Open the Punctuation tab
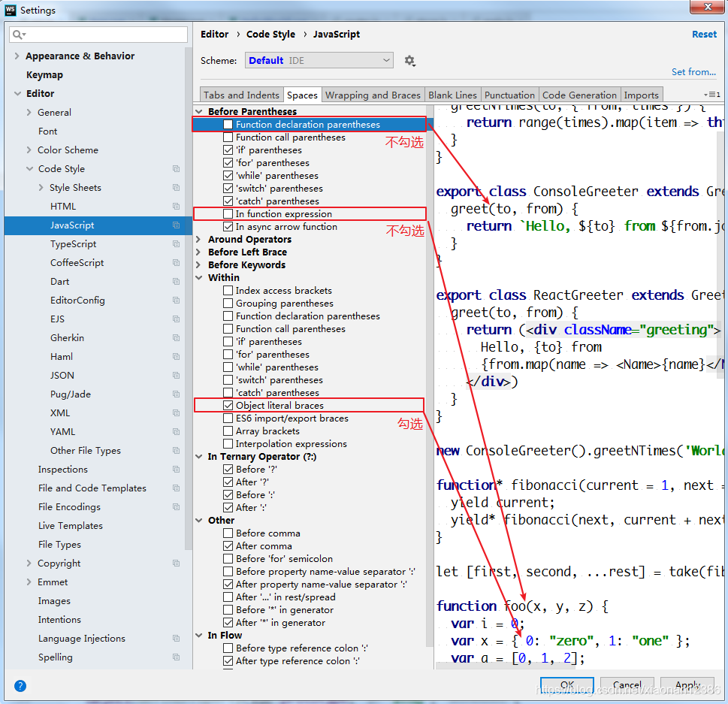Screen dimensions: 728x704 (510, 95)
